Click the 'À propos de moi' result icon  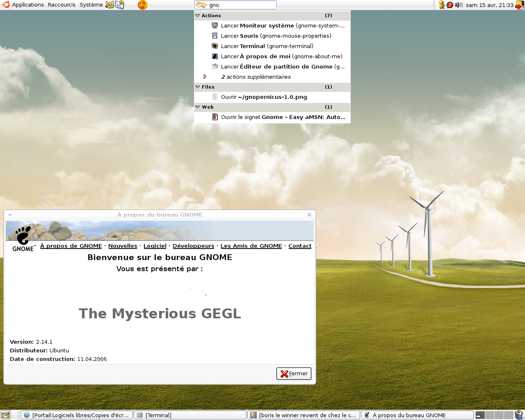point(215,56)
